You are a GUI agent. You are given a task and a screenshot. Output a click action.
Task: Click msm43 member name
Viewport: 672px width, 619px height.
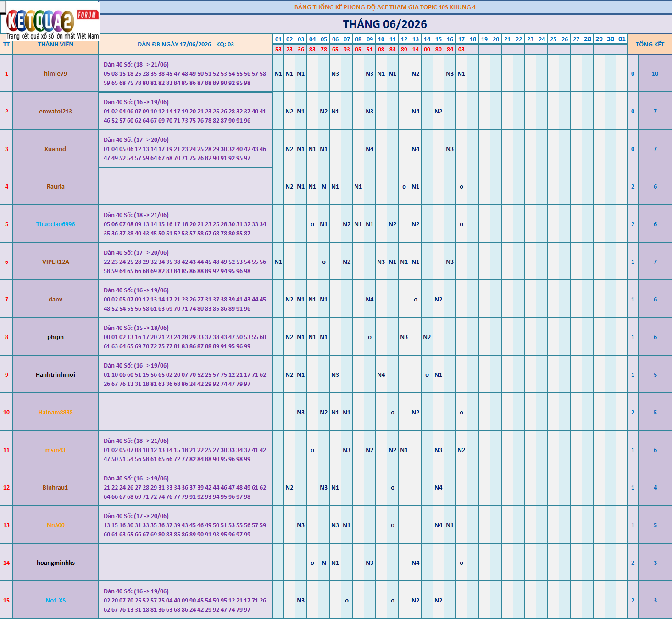(56, 450)
